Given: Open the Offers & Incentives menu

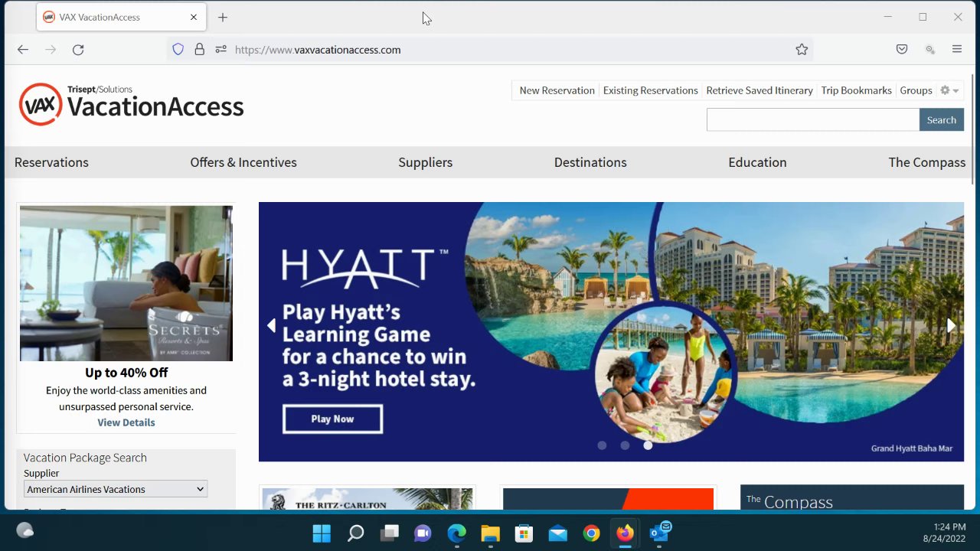Looking at the screenshot, I should pyautogui.click(x=243, y=162).
